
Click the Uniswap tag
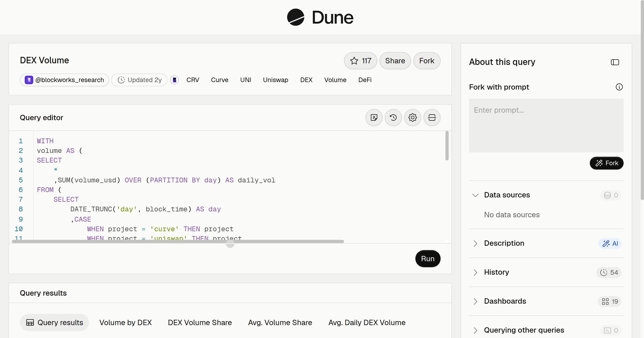276,80
